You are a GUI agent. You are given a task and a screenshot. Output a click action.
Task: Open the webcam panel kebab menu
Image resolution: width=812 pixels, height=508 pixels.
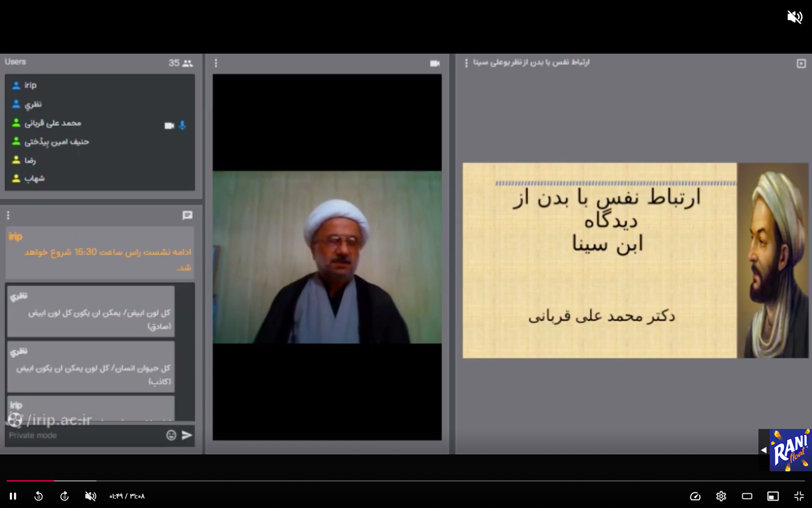click(217, 64)
